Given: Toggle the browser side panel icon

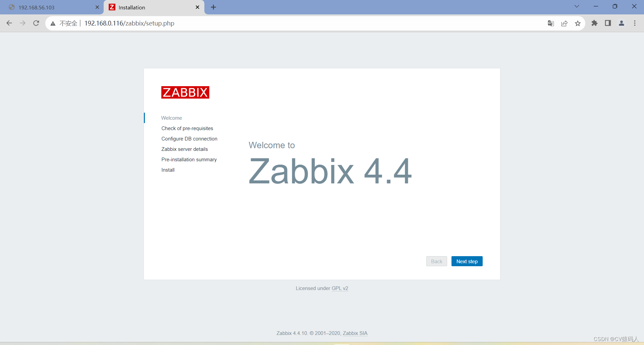Looking at the screenshot, I should [608, 23].
